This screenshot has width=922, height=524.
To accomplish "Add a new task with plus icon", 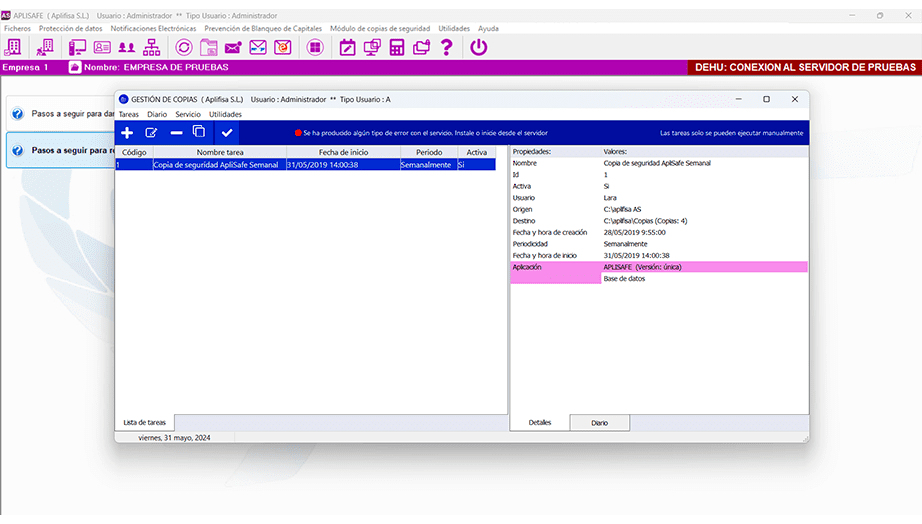I will tap(127, 133).
